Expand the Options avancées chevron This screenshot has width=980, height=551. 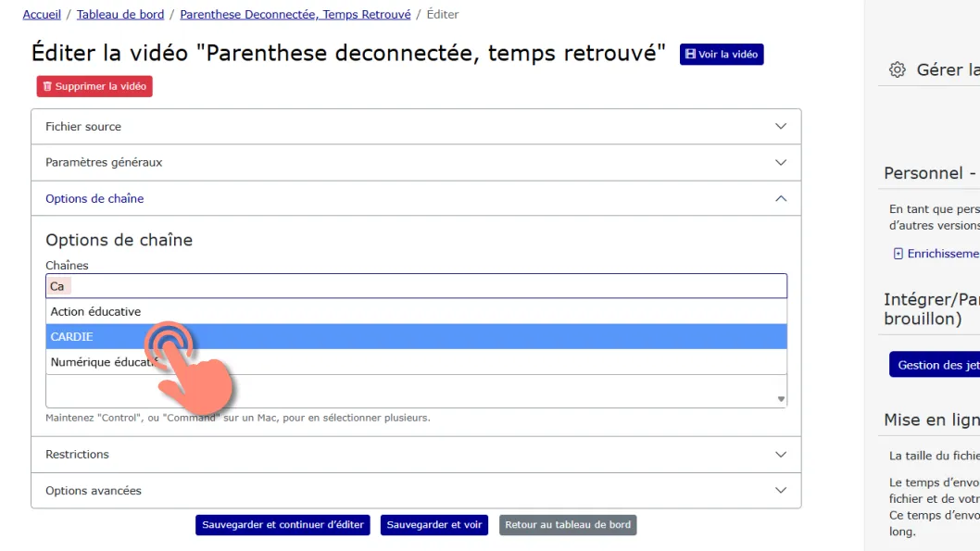781,491
